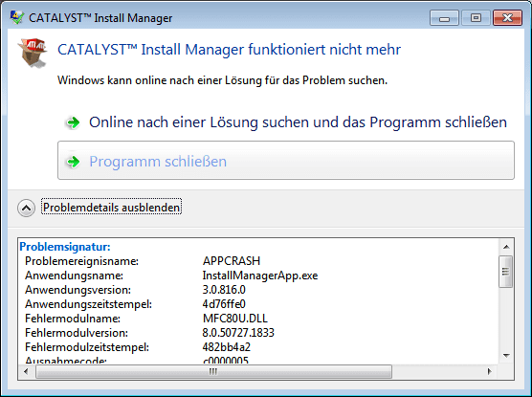
Task: Click the Anwendungsname: label
Action: (x=74, y=276)
